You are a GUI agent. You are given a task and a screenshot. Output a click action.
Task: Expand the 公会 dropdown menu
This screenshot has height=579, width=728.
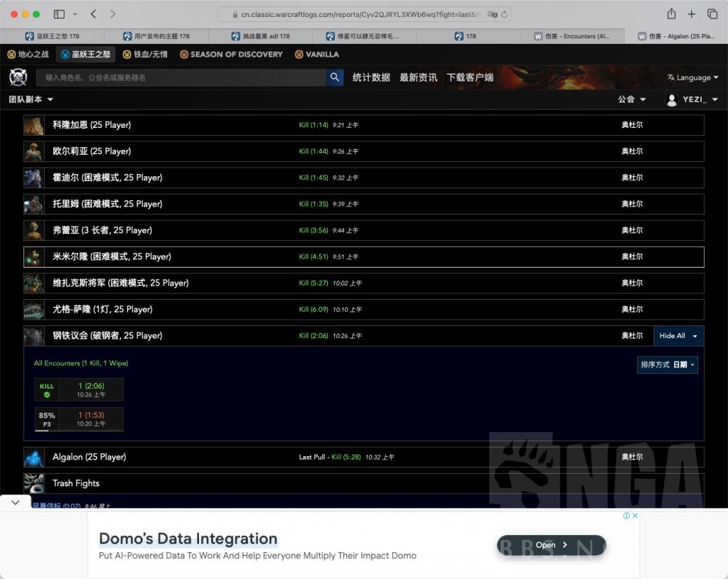(632, 99)
